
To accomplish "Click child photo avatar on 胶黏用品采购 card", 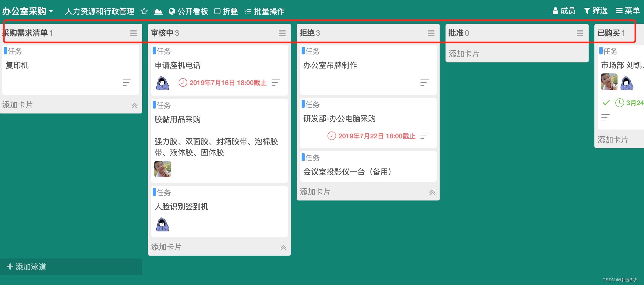I will 163,169.
